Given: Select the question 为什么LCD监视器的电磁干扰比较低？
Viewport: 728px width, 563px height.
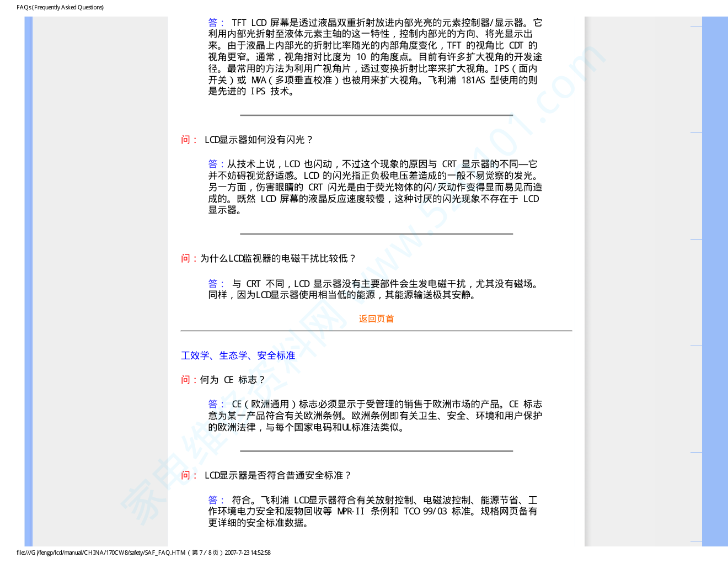Looking at the screenshot, I should point(278,258).
